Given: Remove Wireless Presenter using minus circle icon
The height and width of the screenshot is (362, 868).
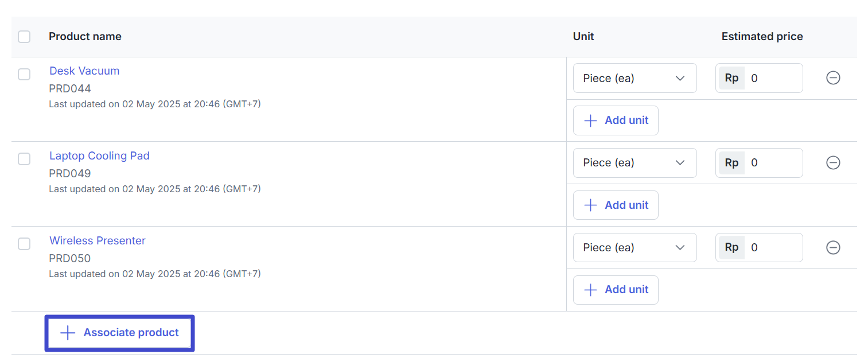Looking at the screenshot, I should [833, 247].
